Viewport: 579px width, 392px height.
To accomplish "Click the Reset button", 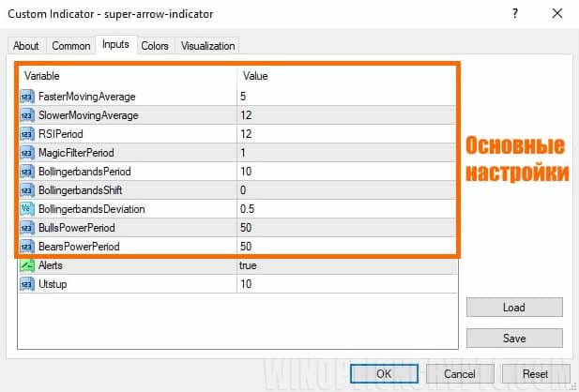I will (536, 372).
